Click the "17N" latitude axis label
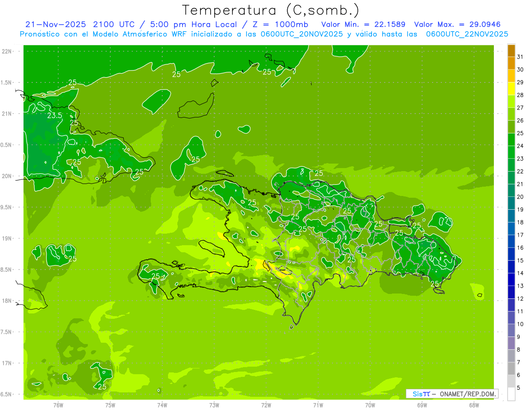 (7, 363)
